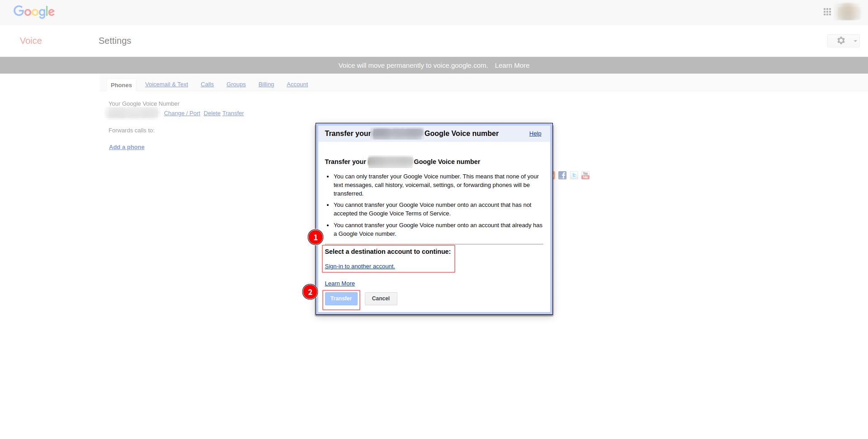
Task: Click 'Your Google Voice Number' label
Action: coord(144,104)
